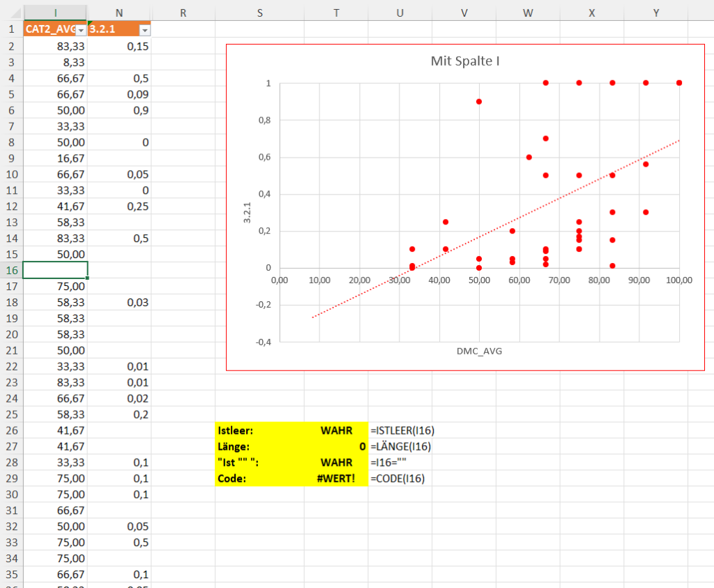Click cell N2 with value 0,15
The image size is (714, 588).
click(119, 46)
